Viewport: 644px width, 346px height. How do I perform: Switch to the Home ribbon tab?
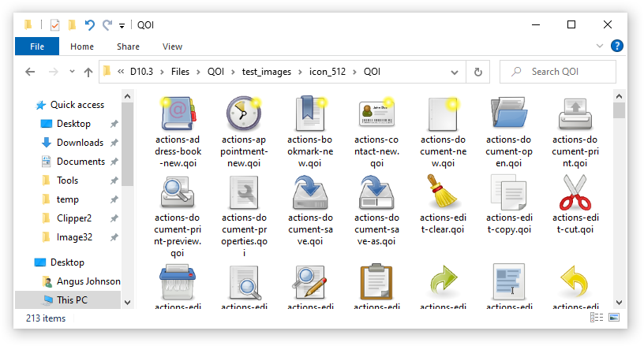point(82,47)
